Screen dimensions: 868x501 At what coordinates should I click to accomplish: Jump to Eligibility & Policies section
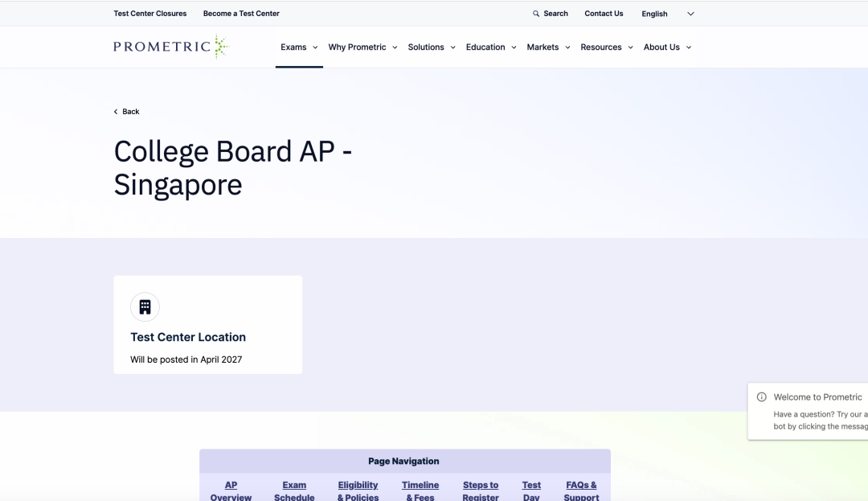pyautogui.click(x=358, y=491)
